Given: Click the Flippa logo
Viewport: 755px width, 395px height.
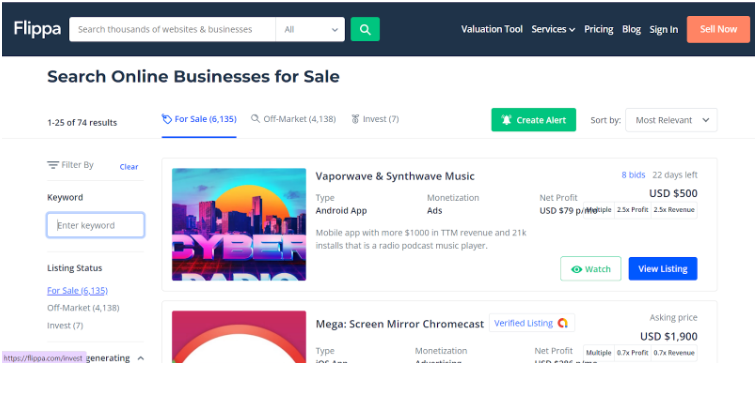Looking at the screenshot, I should [x=37, y=29].
